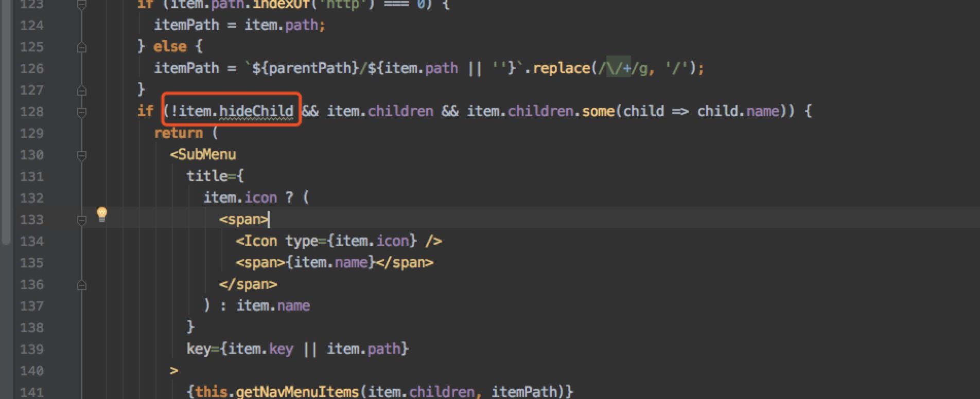Collapse the if block at line 128
This screenshot has height=399, width=980.
[81, 112]
